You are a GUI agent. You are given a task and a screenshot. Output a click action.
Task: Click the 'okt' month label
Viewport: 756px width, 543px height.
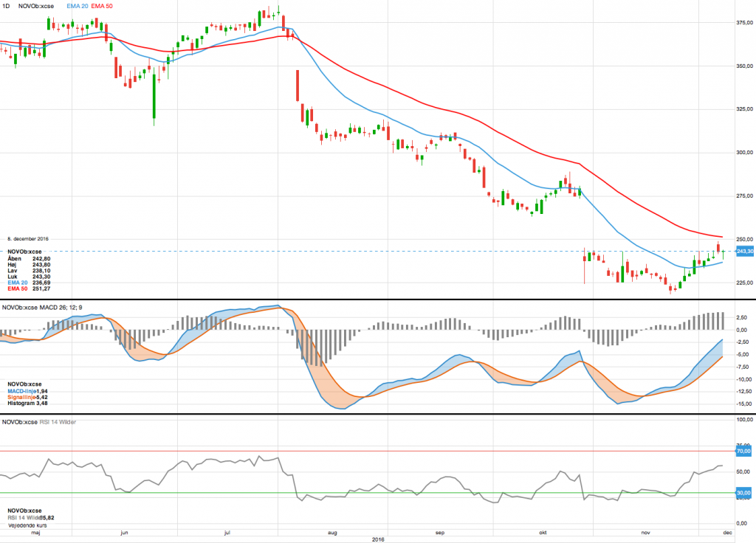point(543,533)
